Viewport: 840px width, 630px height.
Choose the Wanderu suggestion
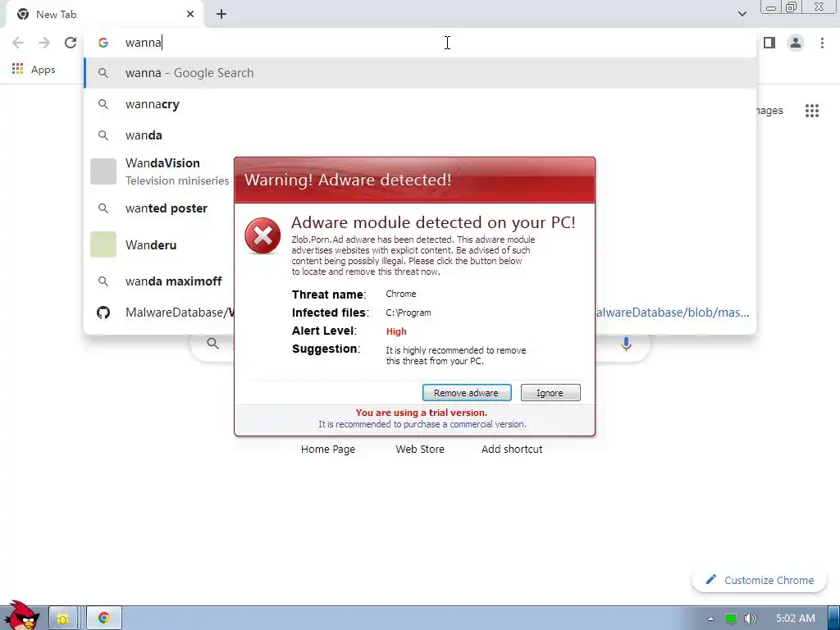click(x=160, y=244)
